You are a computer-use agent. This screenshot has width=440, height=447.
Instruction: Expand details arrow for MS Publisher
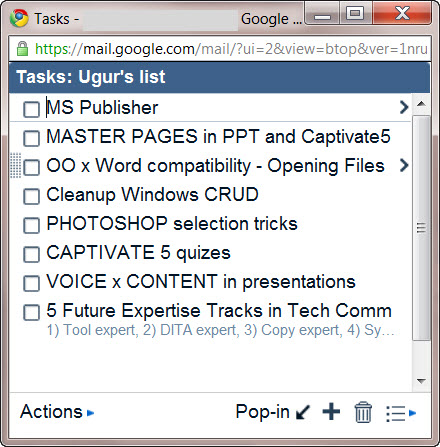pyautogui.click(x=404, y=107)
